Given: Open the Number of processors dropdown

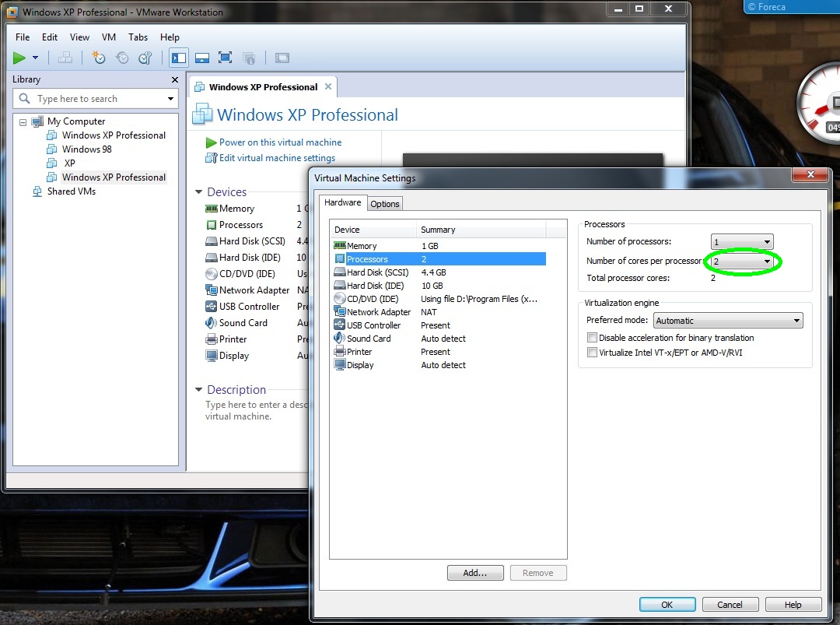Looking at the screenshot, I should pos(742,242).
